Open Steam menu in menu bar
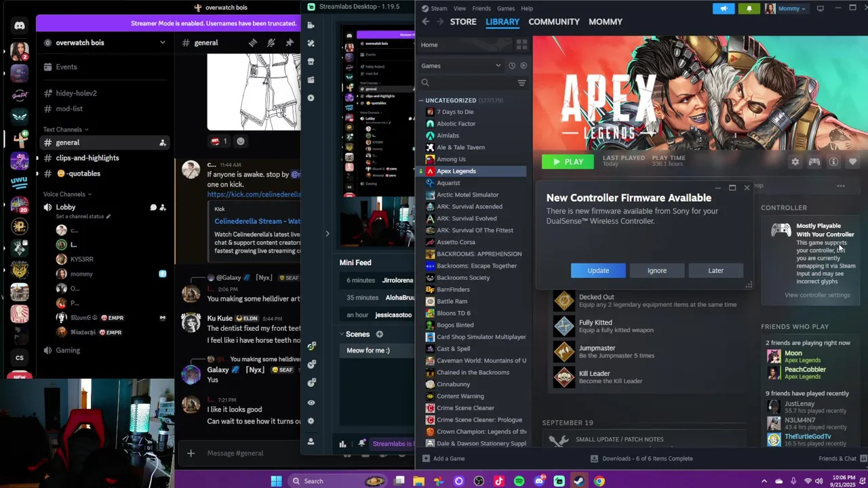868x488 pixels. pos(439,9)
